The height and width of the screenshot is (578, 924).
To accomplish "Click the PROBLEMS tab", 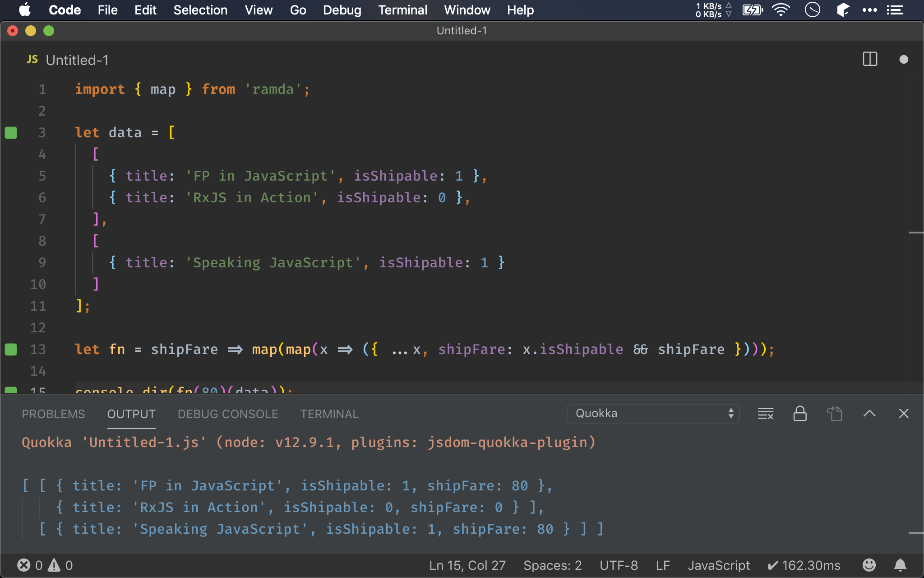I will pyautogui.click(x=52, y=414).
